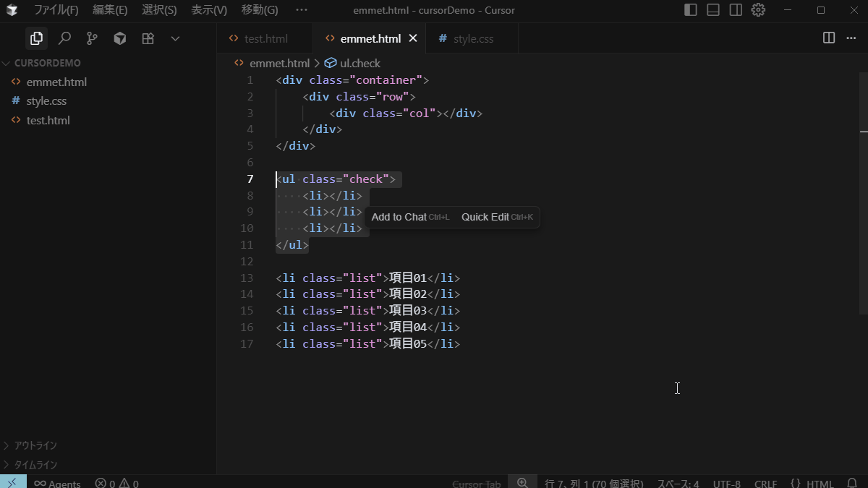The height and width of the screenshot is (488, 868).
Task: Click the Cursor app logo icon
Action: coord(12,10)
